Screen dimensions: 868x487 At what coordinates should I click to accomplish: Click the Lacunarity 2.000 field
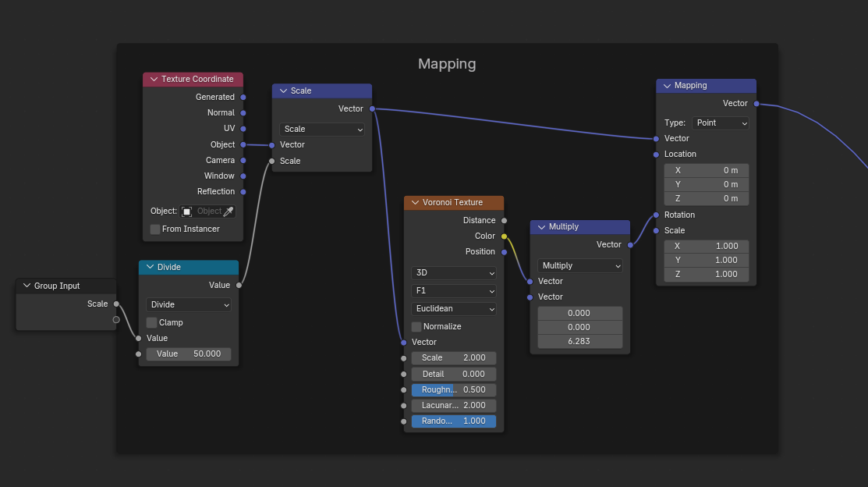(x=453, y=406)
